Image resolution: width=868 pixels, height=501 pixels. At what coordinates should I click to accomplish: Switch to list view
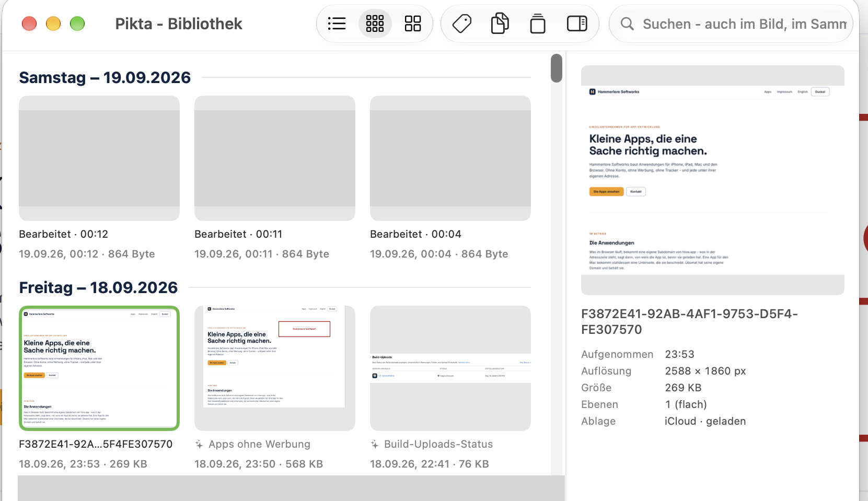click(337, 24)
